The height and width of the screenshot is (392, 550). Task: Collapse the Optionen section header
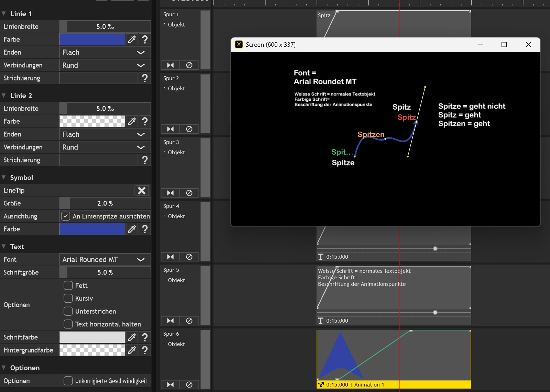[x=4, y=368]
